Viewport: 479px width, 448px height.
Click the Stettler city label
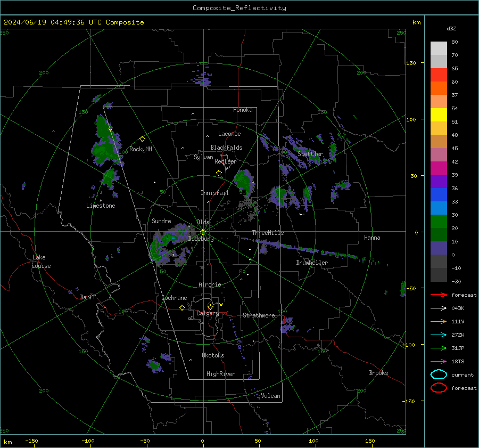point(310,154)
